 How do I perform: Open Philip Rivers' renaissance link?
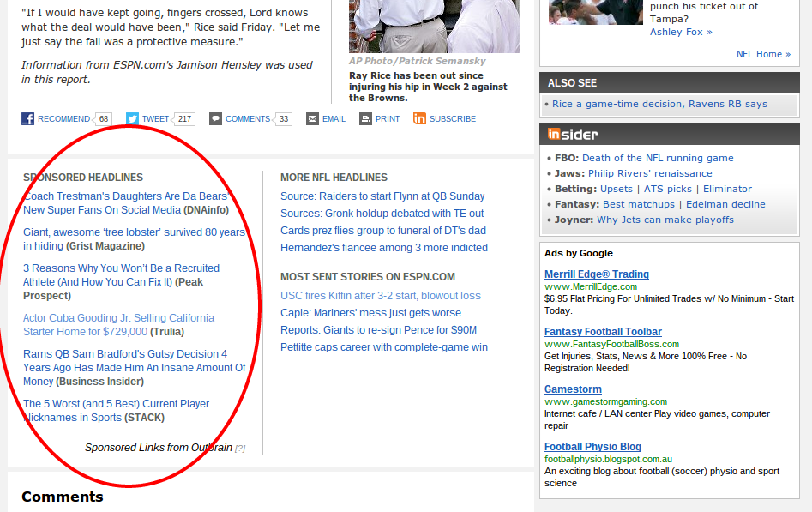click(x=650, y=173)
